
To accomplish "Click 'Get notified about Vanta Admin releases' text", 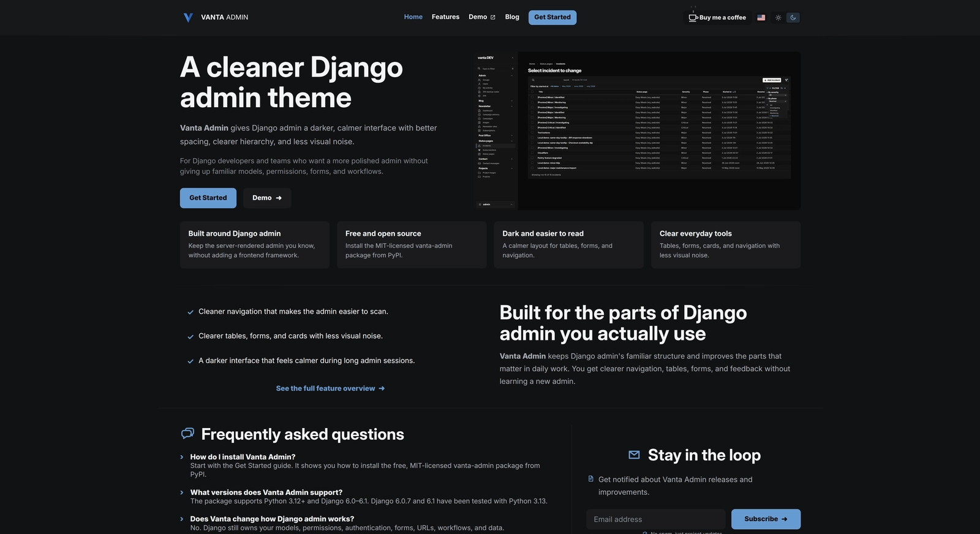I will [x=676, y=486].
